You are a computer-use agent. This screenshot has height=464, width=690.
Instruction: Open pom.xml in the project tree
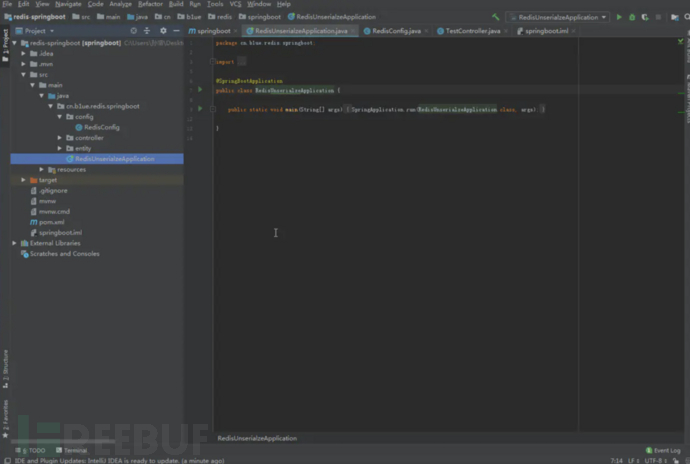point(51,222)
